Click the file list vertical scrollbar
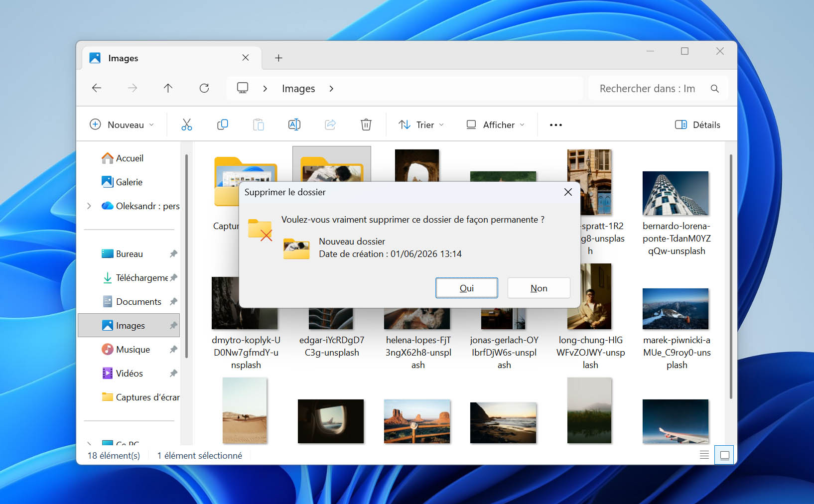 click(x=731, y=276)
